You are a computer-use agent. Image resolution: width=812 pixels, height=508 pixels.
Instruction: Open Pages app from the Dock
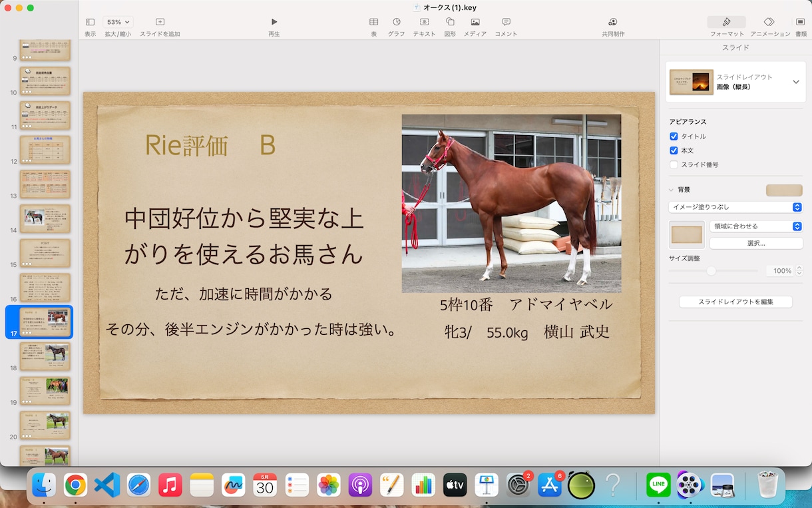392,485
